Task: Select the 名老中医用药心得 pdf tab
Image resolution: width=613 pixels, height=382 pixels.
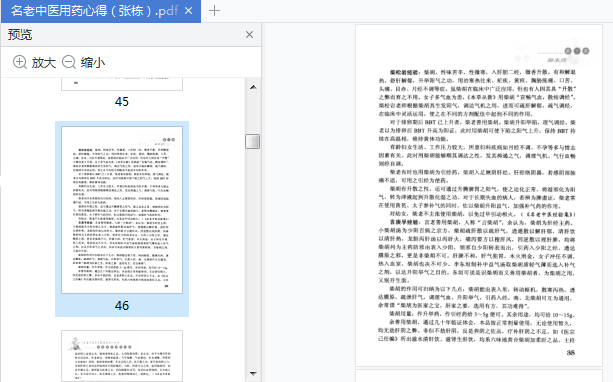Action: [101, 11]
